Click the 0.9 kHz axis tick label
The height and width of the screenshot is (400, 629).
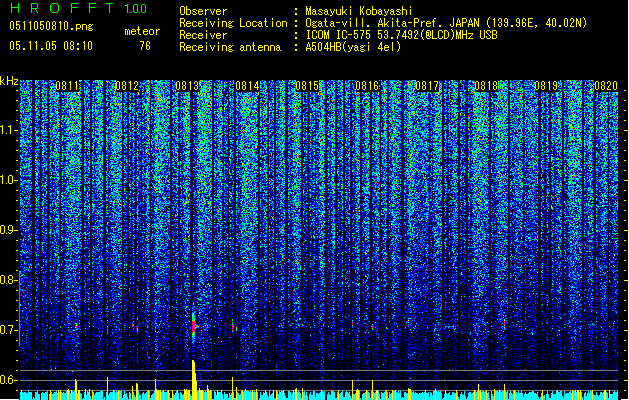point(9,230)
